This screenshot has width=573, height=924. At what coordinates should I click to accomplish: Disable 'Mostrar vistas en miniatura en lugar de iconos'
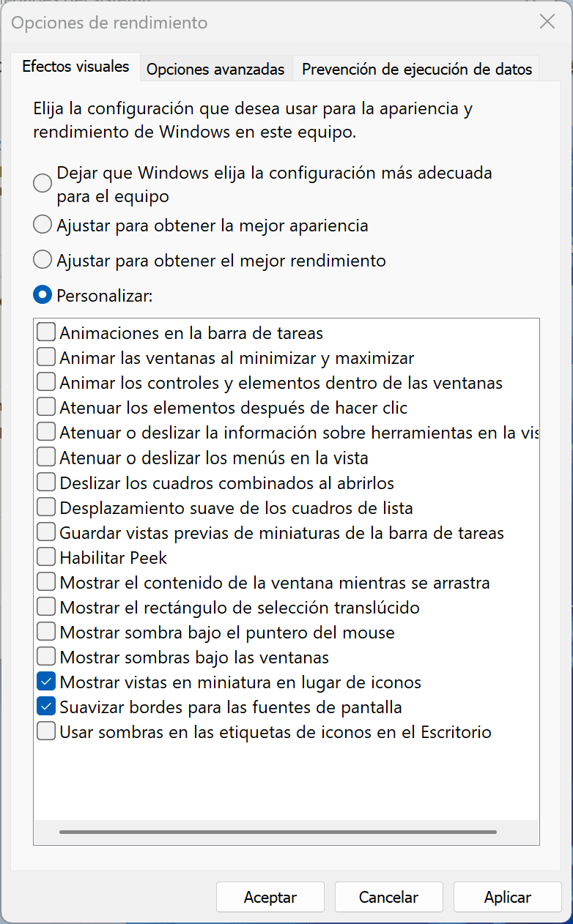[x=45, y=681]
